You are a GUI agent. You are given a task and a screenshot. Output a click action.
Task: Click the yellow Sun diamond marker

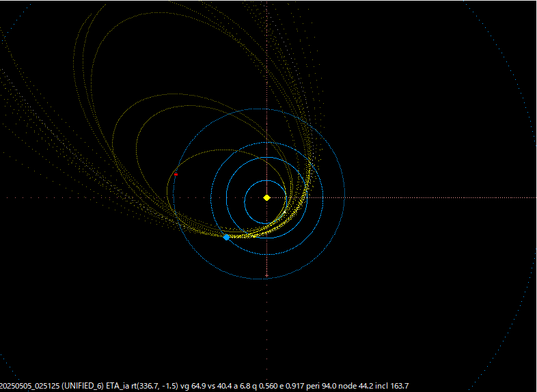click(x=266, y=197)
